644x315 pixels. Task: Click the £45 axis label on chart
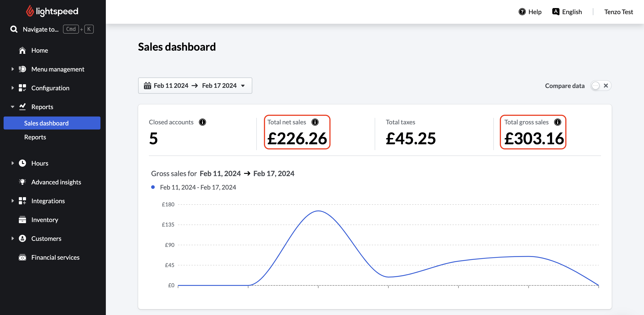(x=170, y=265)
